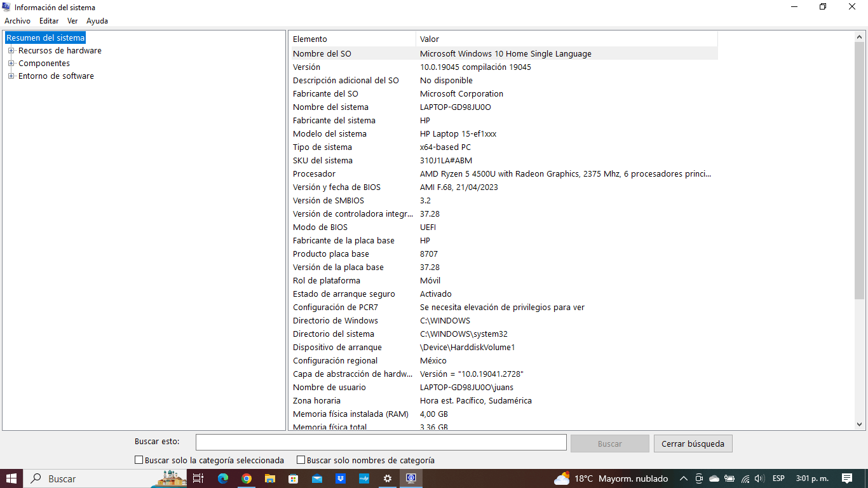Viewport: 868px width, 488px height.
Task: Select '\Device\HarddiskVolume1' value
Action: point(467,348)
